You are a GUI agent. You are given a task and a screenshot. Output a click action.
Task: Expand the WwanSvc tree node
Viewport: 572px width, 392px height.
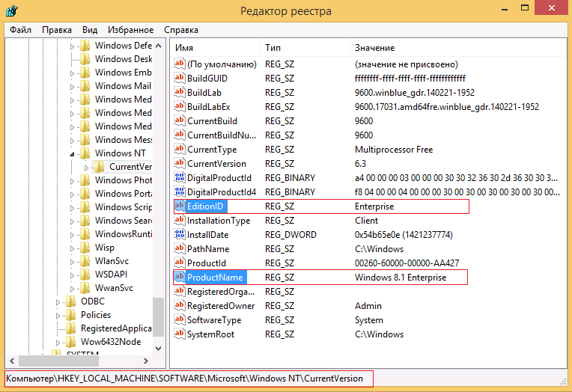pos(72,289)
